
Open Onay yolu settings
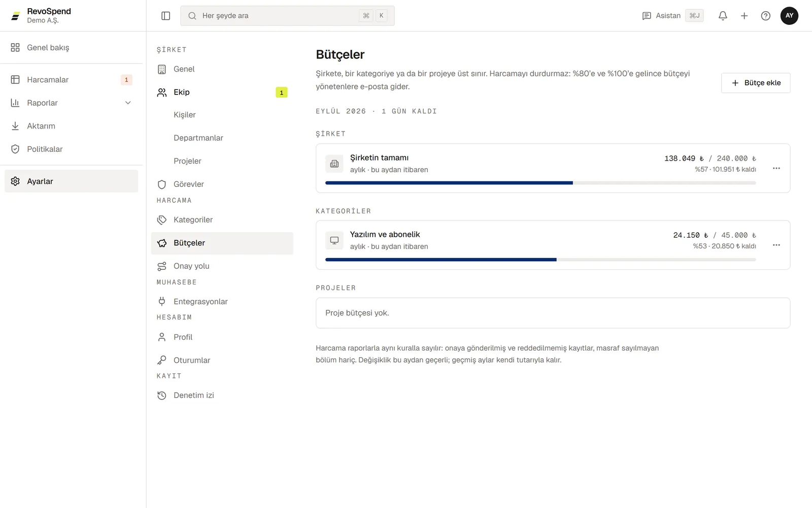[222, 266]
